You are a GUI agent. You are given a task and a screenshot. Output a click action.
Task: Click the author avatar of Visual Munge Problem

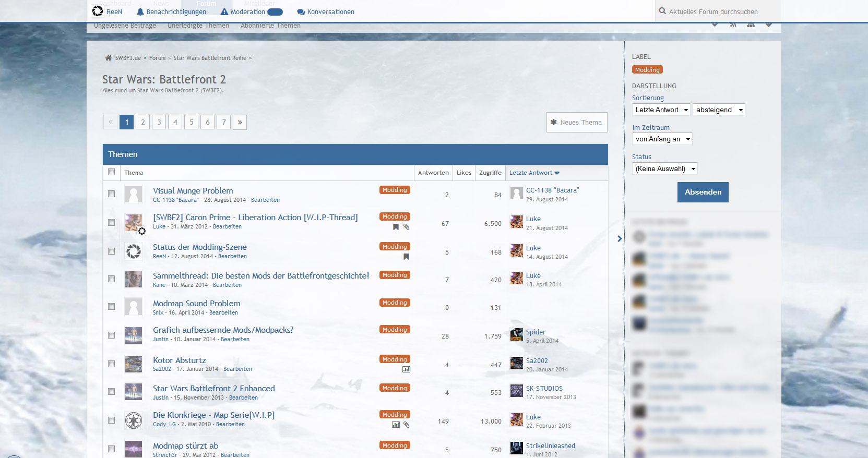pyautogui.click(x=134, y=195)
